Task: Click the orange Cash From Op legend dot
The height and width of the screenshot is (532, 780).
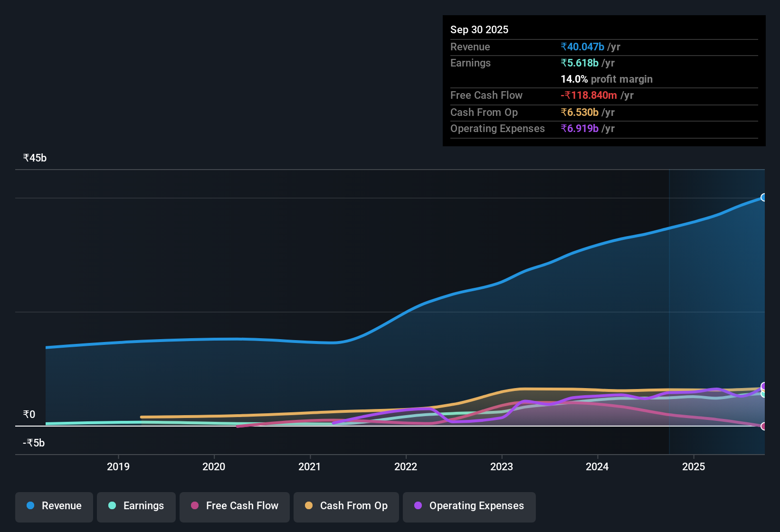Action: point(309,506)
